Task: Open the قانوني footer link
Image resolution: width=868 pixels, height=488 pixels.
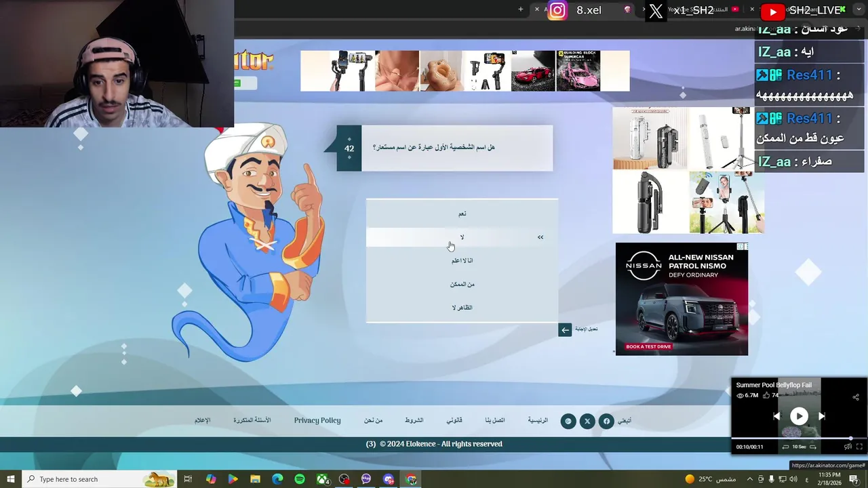Action: pos(454,420)
